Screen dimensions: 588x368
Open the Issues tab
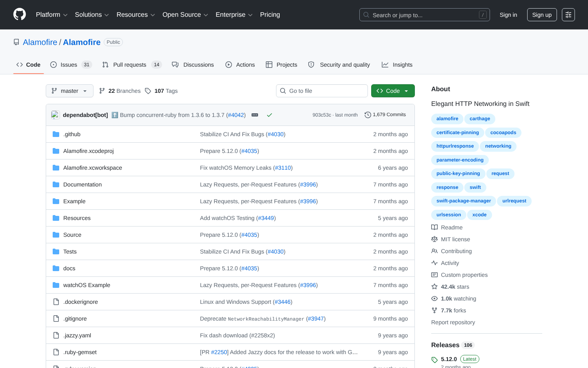coord(71,65)
